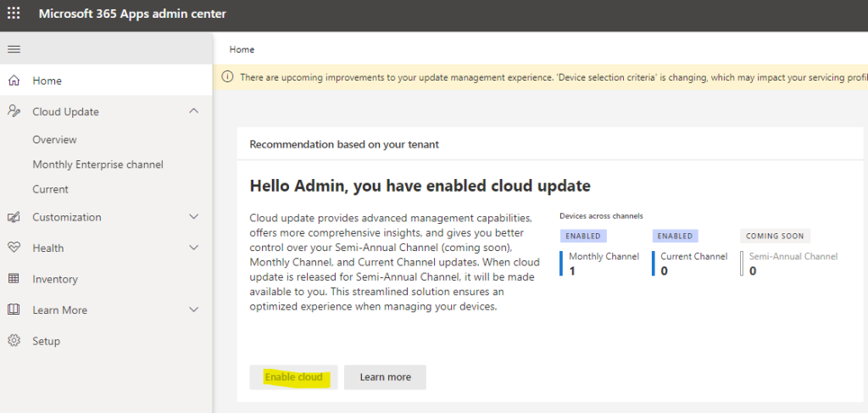Expand the Learn More section chevron
Viewport: 868px width, 413px height.
point(194,310)
